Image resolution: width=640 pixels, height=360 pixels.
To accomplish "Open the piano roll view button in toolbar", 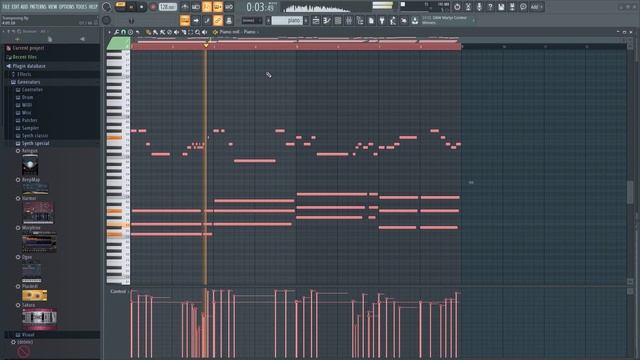I will pyautogui.click(x=327, y=20).
